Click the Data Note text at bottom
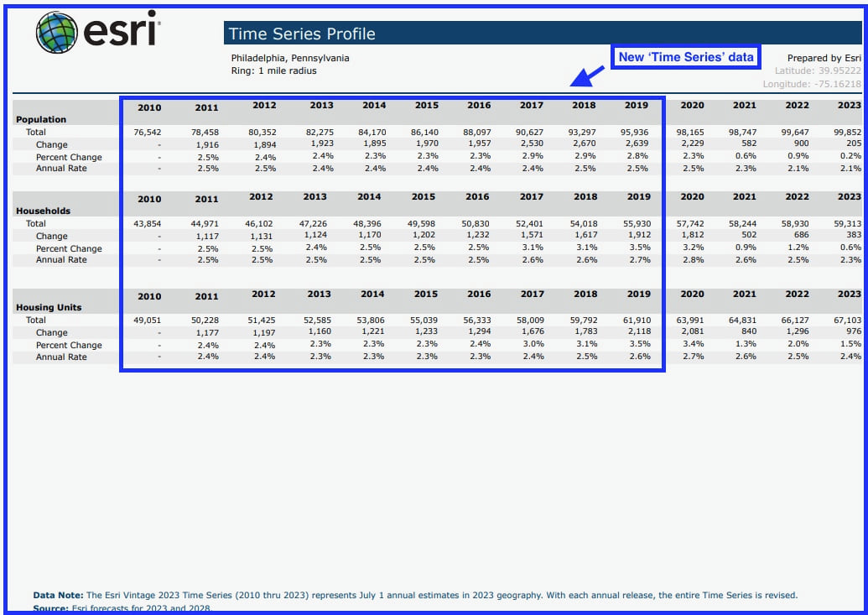This screenshot has height=615, width=868. click(335, 594)
